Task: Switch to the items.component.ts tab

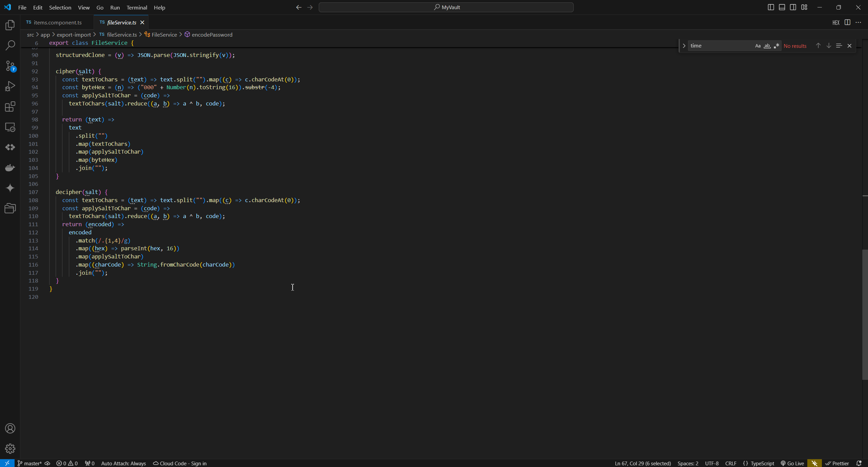Action: [57, 22]
